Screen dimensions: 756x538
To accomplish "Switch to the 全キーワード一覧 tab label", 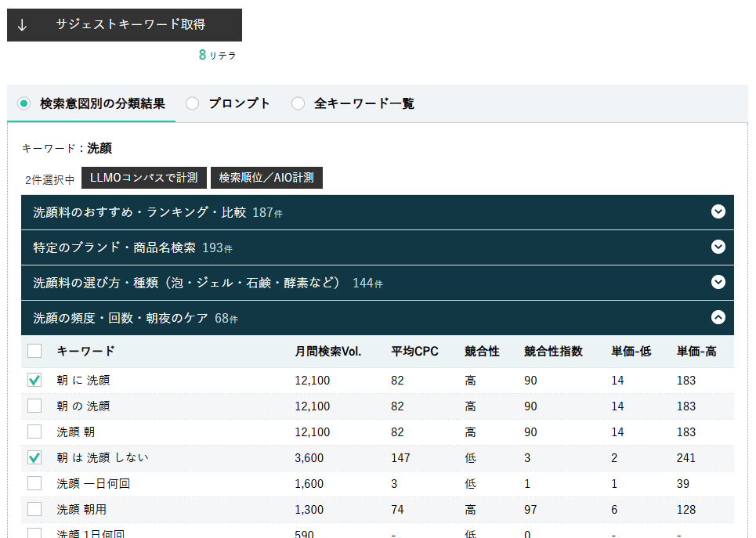I will pos(364,103).
